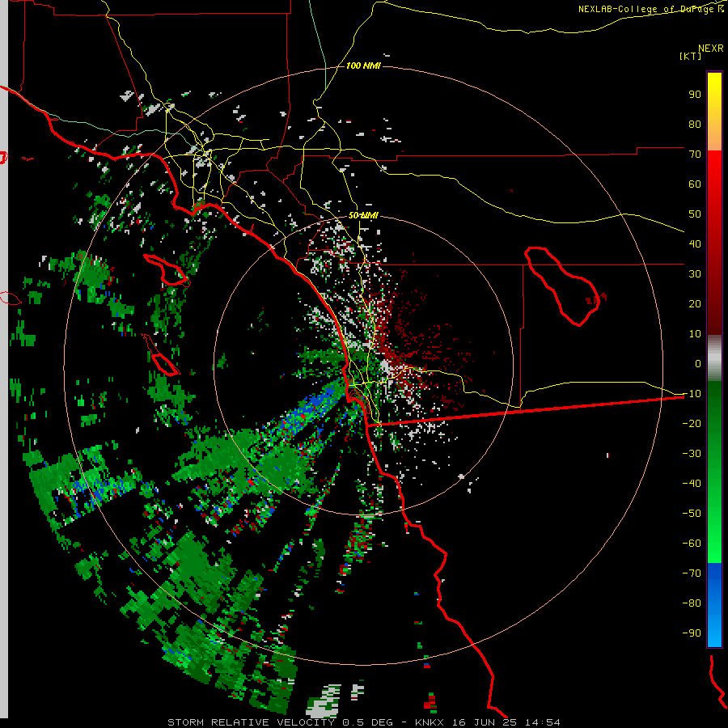Screen dimensions: 728x728
Task: Click the blue segment of the color bar
Action: pyautogui.click(x=714, y=605)
